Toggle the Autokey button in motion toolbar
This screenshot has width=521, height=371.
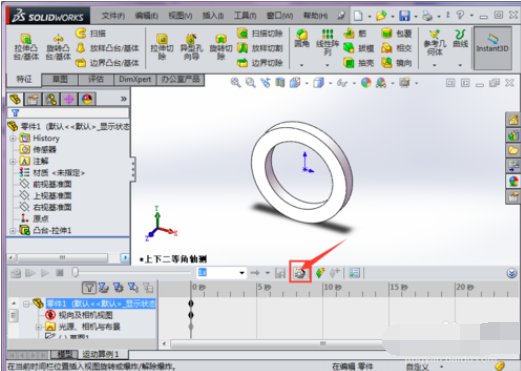click(x=320, y=273)
